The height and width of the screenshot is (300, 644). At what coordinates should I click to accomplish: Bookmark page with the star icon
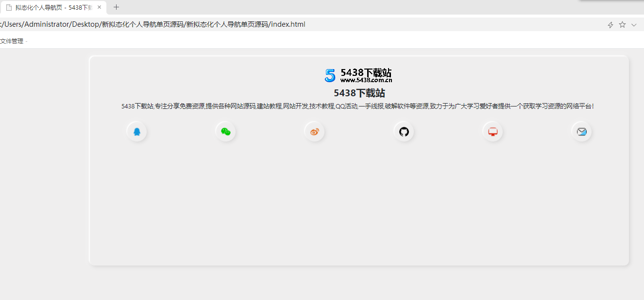(x=622, y=25)
